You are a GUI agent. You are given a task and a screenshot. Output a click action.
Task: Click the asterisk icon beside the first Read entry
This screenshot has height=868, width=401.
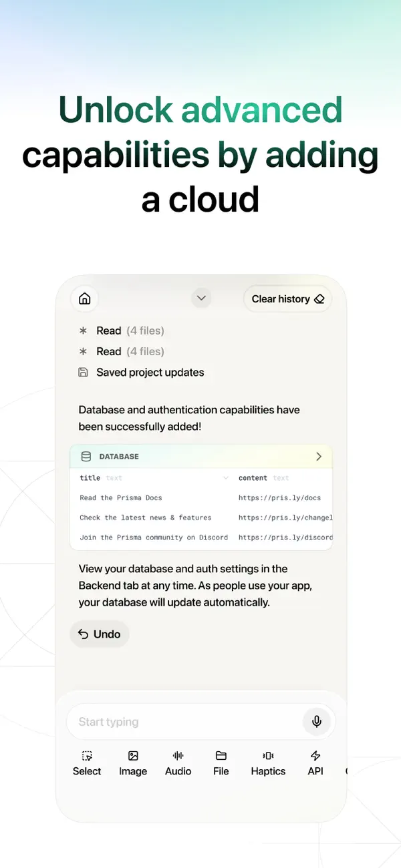(83, 330)
